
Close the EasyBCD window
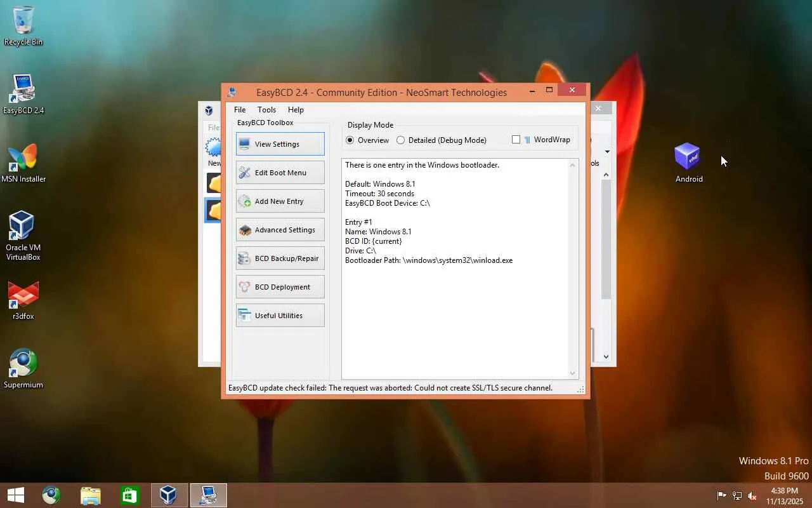point(572,90)
